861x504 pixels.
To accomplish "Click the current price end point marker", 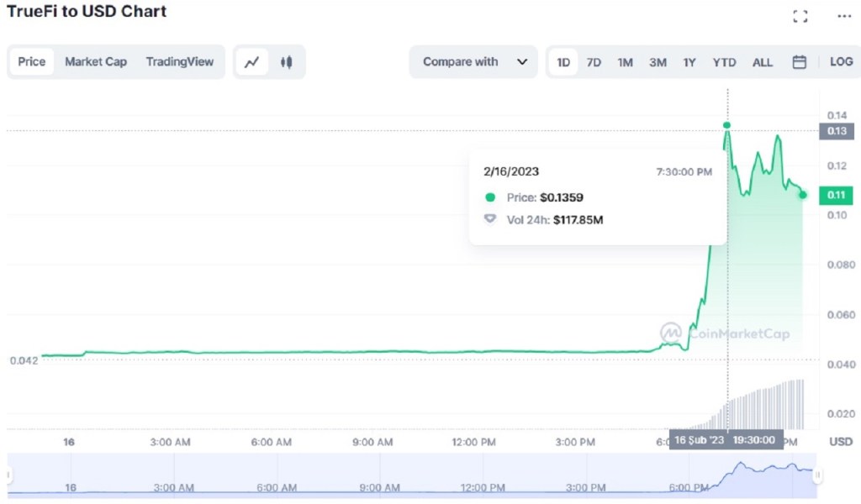I will point(803,195).
